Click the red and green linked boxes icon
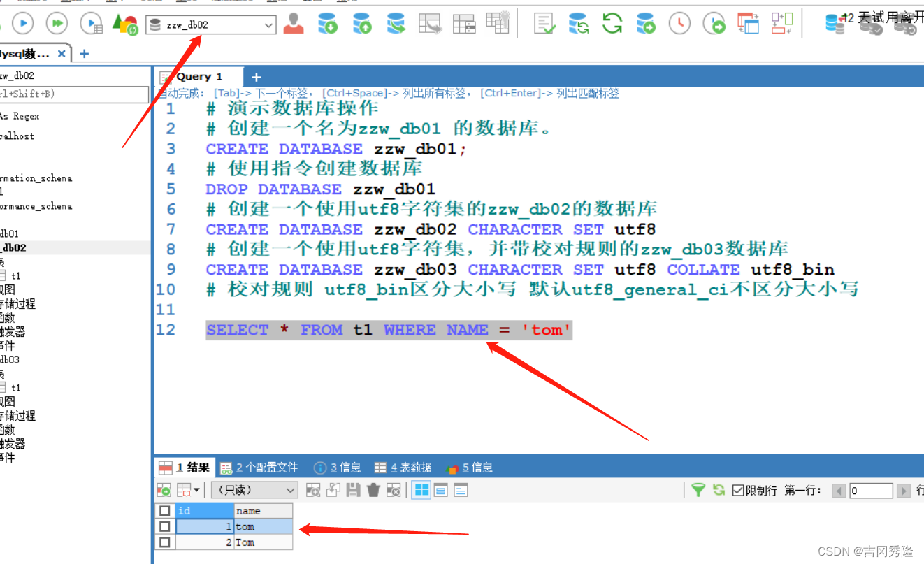The image size is (924, 564). point(782,23)
